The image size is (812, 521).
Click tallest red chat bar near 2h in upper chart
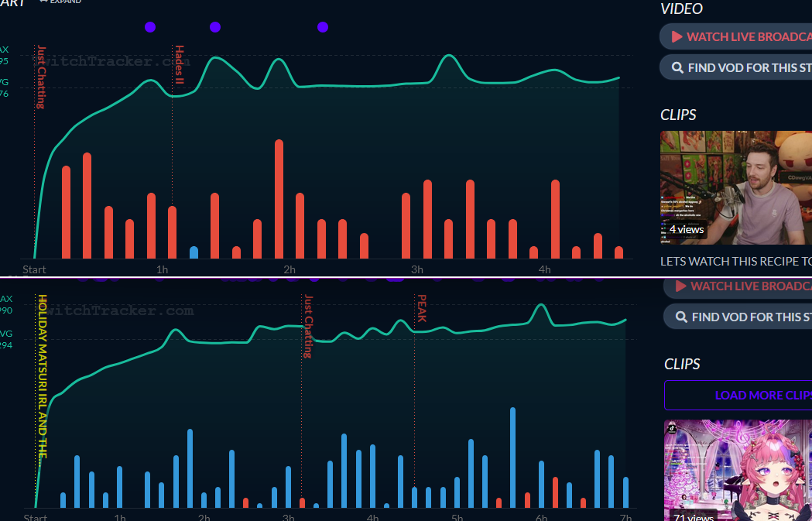pos(279,199)
